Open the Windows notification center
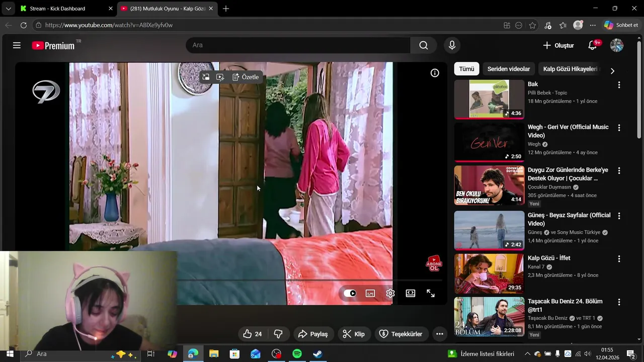Image resolution: width=644 pixels, height=362 pixels. pyautogui.click(x=630, y=354)
